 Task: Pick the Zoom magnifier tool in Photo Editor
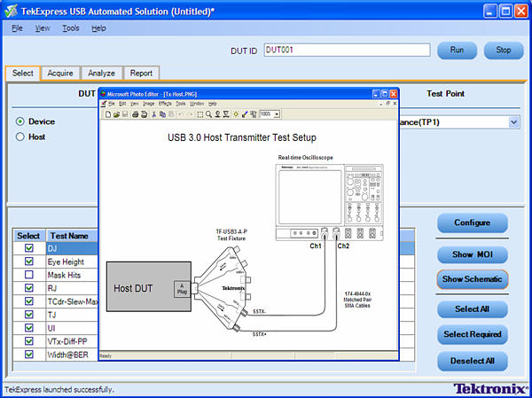click(208, 113)
